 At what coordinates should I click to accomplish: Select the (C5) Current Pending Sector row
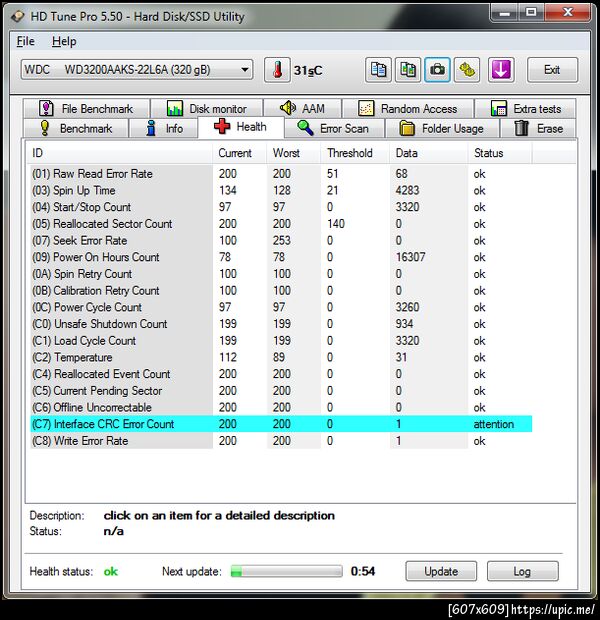pos(281,391)
